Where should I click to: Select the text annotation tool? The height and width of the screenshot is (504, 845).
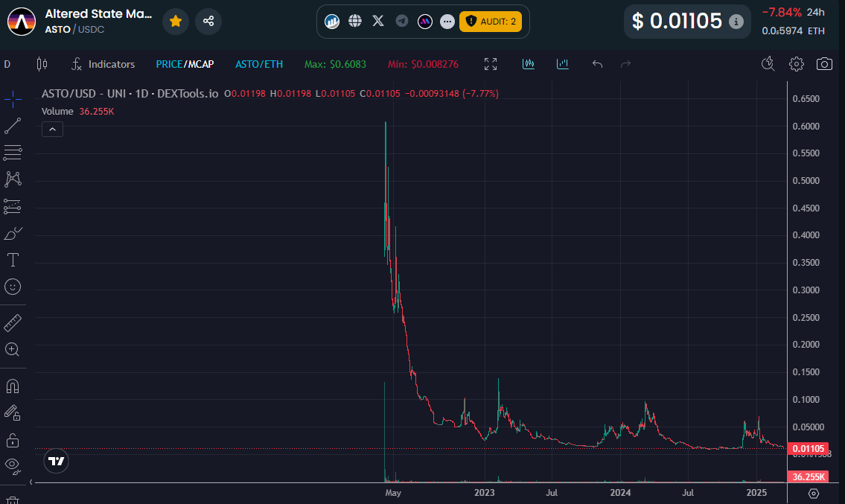pyautogui.click(x=13, y=261)
